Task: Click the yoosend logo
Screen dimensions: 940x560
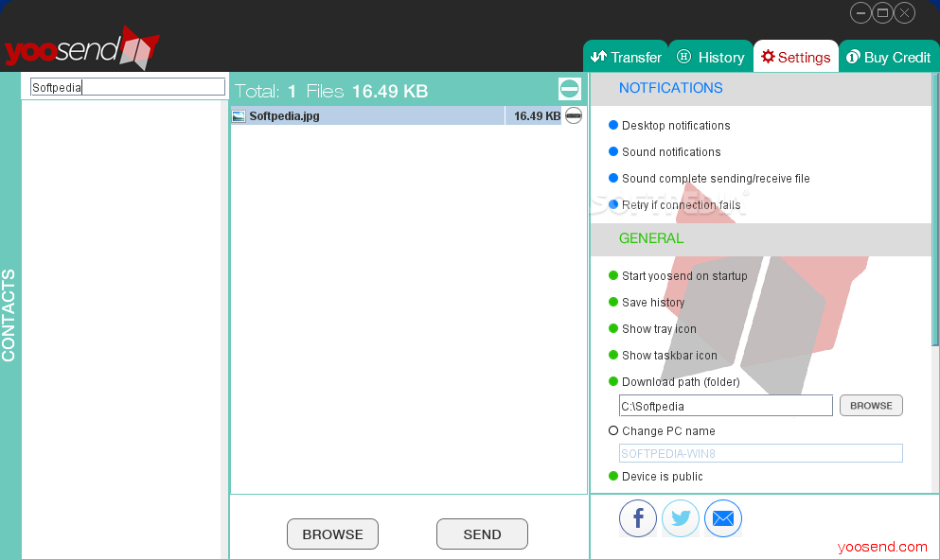Action: (x=82, y=49)
